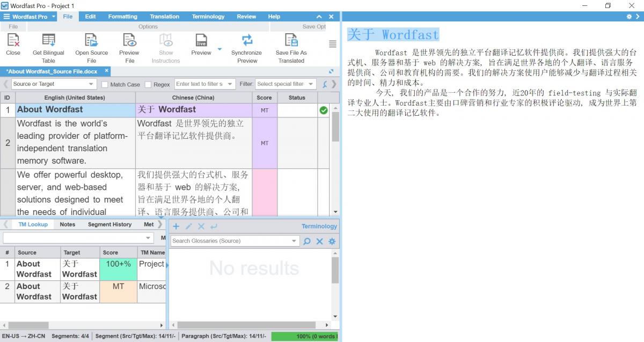Click the Close file icon in ribbon
The height and width of the screenshot is (342, 644).
[x=13, y=40]
